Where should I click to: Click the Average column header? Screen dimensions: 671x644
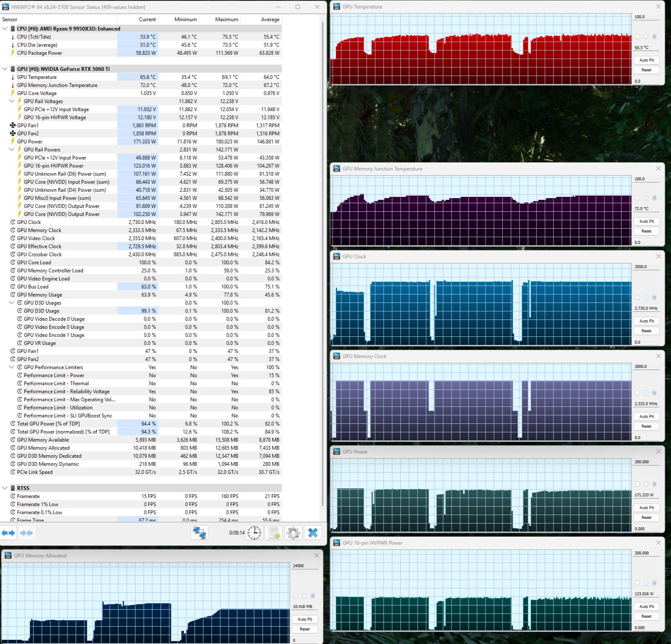(x=270, y=20)
